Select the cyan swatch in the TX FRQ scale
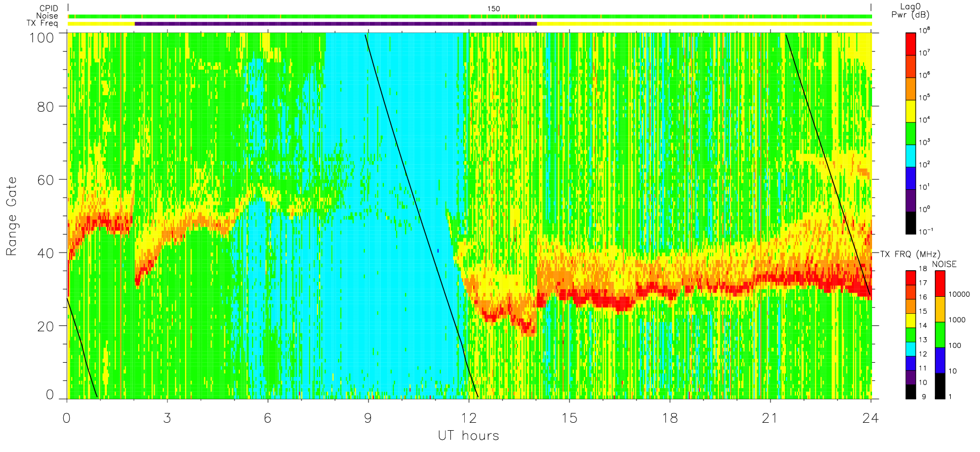 [911, 349]
